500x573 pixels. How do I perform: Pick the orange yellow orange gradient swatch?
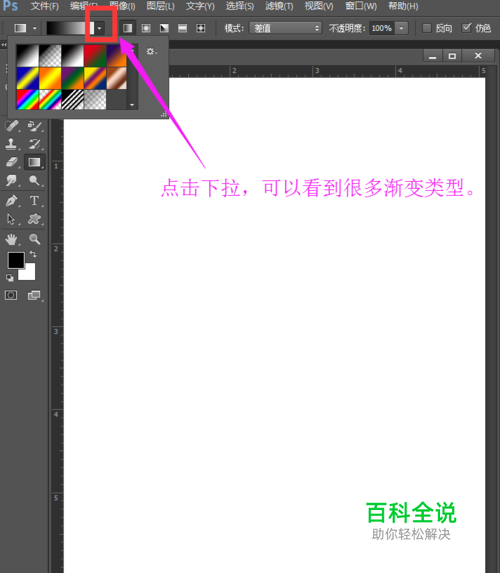coord(50,78)
